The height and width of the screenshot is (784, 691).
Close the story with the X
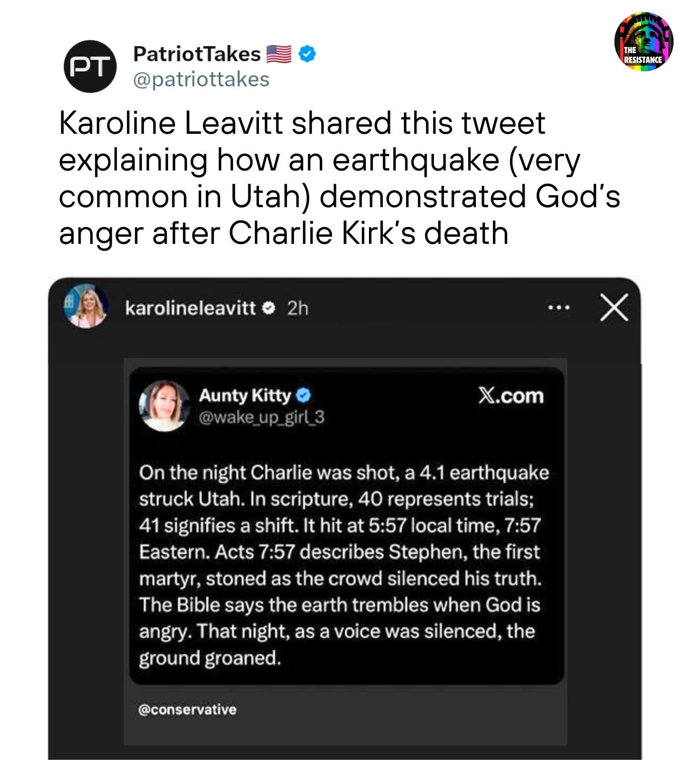(614, 307)
